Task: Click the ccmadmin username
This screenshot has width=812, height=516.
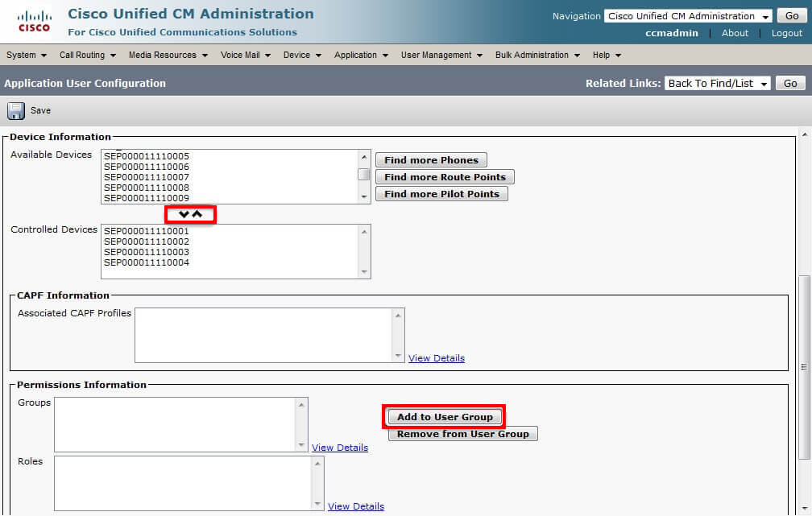Action: pos(672,33)
